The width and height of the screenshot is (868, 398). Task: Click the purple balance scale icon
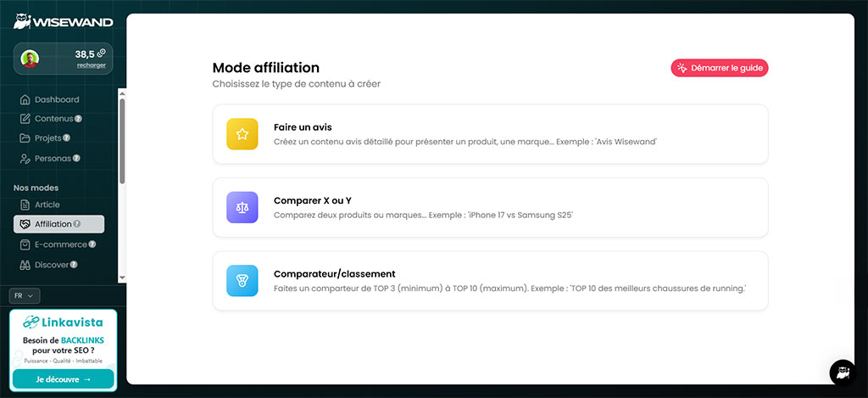tap(242, 207)
